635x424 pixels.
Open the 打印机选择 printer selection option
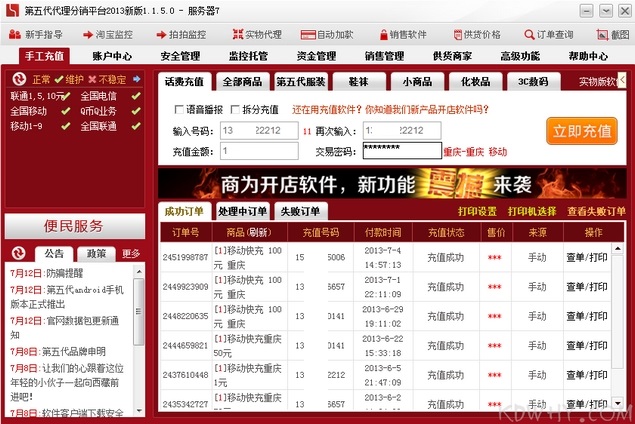tap(533, 212)
